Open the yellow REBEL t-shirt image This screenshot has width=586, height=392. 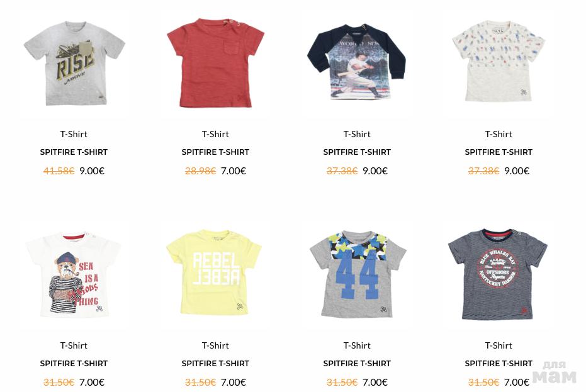tap(214, 272)
